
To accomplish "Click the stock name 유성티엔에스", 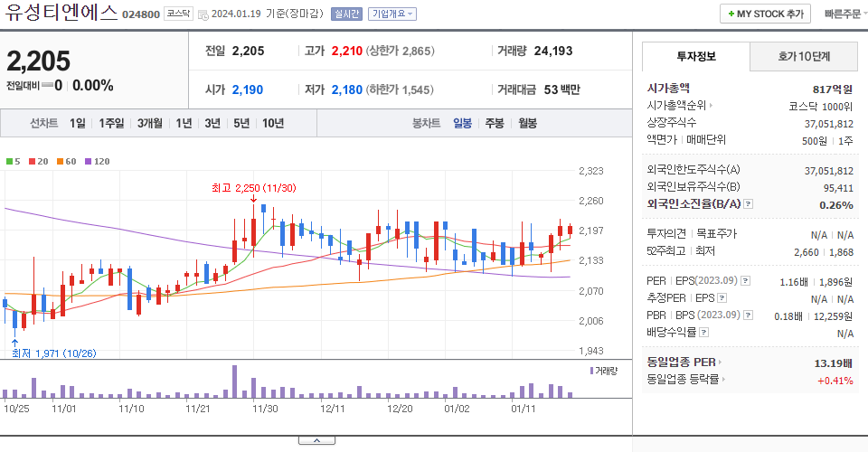I will [x=61, y=12].
